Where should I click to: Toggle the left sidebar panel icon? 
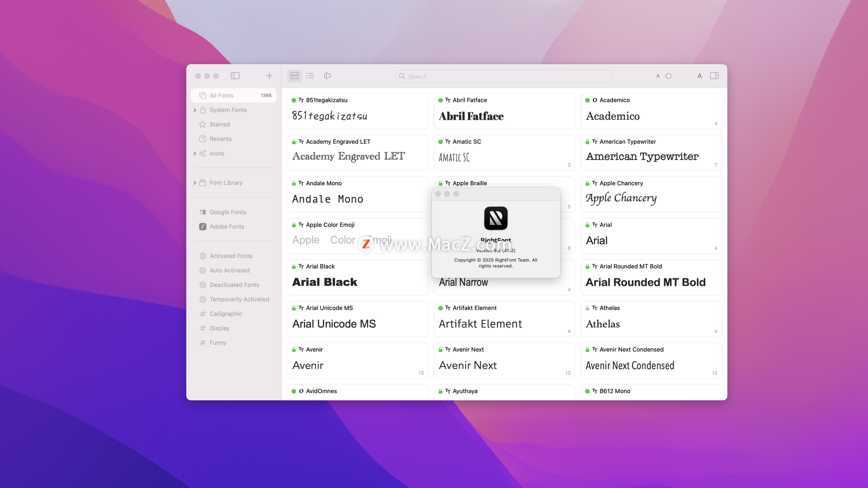coord(235,76)
